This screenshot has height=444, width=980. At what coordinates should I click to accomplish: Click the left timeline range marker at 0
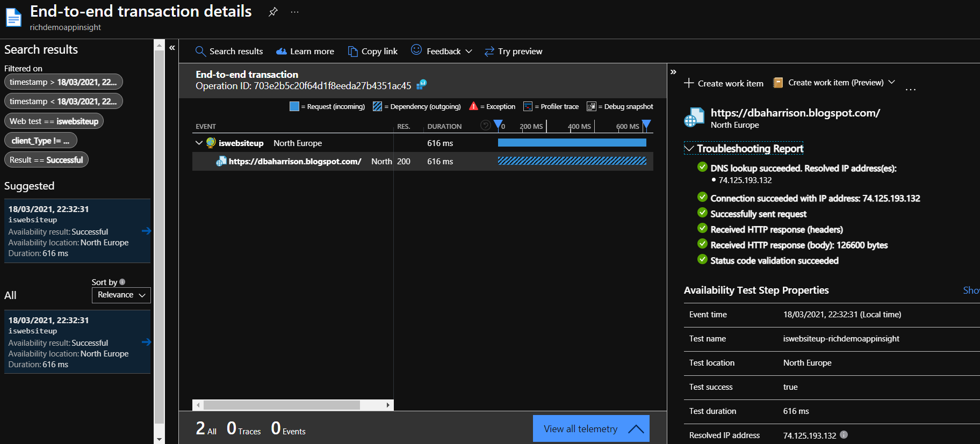pos(498,125)
